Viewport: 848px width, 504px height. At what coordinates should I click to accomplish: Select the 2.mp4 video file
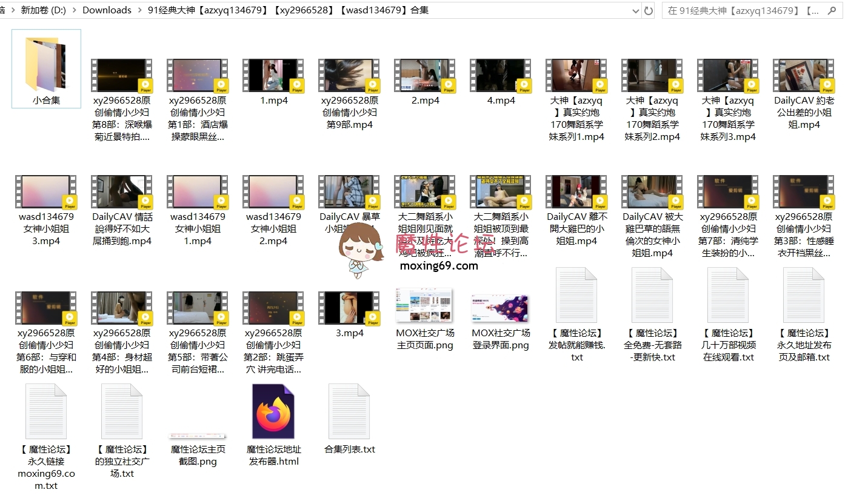pyautogui.click(x=425, y=76)
